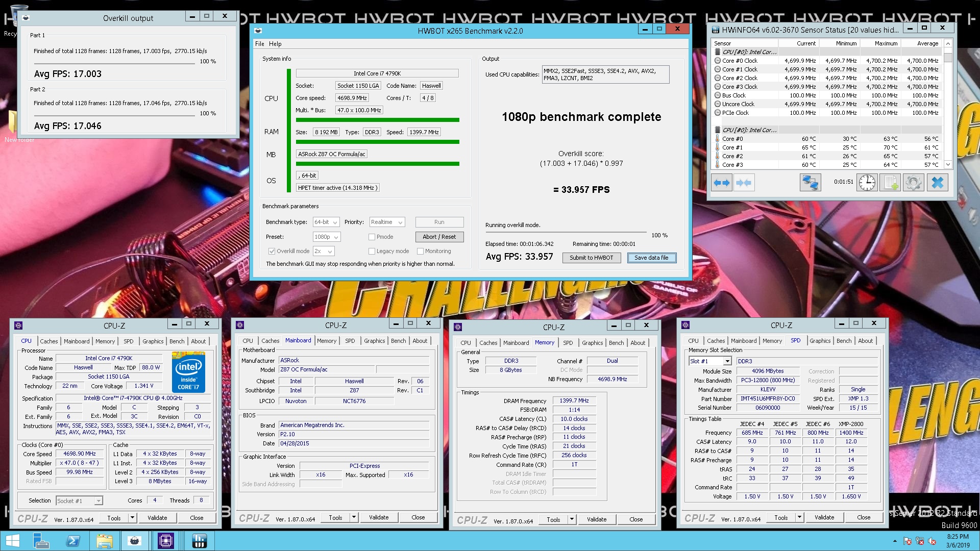980x551 pixels.
Task: Open Windows Start button
Action: point(12,541)
